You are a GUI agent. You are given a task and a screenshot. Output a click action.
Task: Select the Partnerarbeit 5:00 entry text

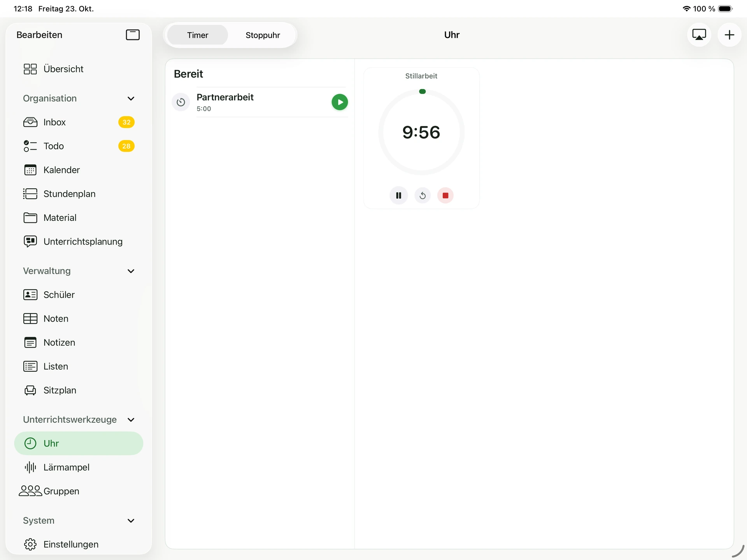click(225, 102)
